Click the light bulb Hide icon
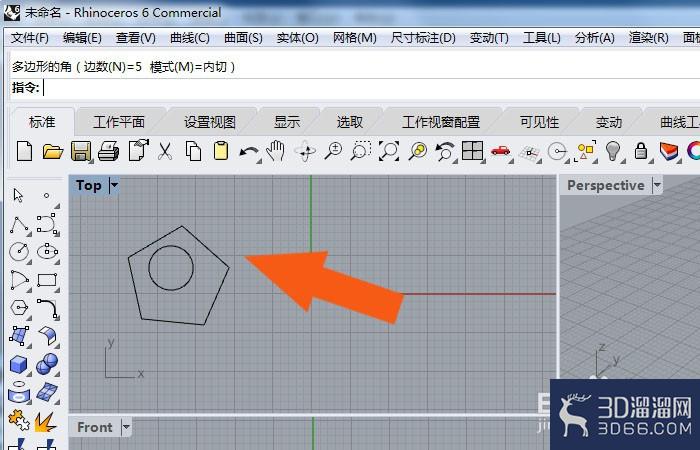Image resolution: width=700 pixels, height=450 pixels. pos(613,151)
